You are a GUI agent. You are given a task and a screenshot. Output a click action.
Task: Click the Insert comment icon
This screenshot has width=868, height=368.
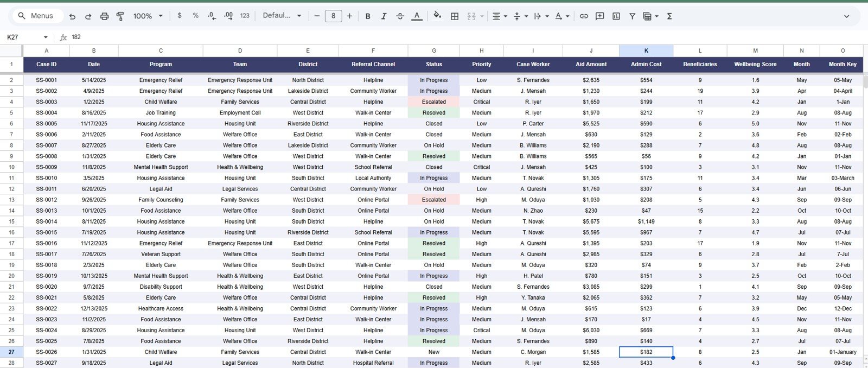point(600,16)
